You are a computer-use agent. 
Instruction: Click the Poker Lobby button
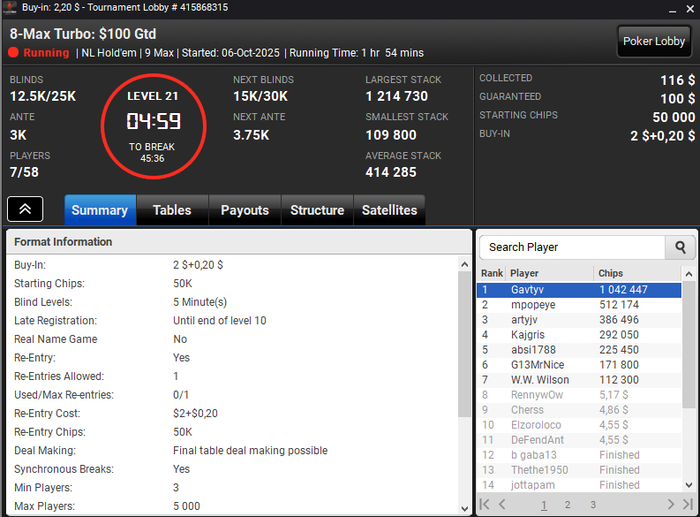654,42
